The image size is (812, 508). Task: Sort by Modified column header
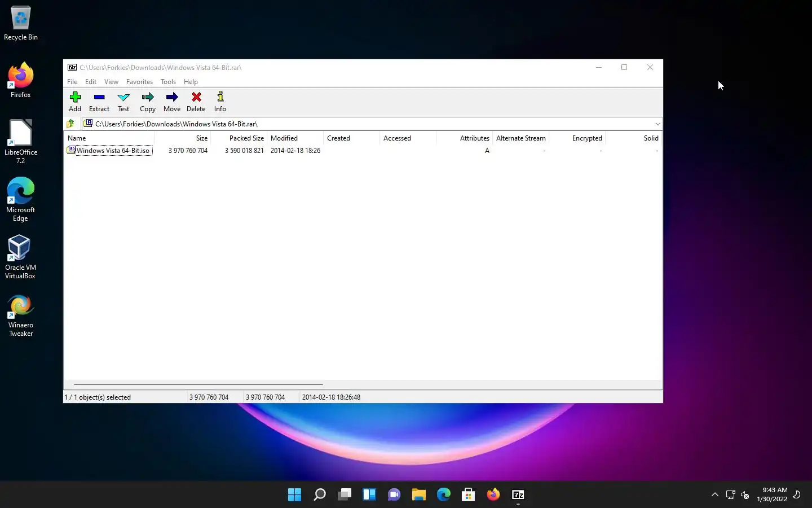pos(295,138)
